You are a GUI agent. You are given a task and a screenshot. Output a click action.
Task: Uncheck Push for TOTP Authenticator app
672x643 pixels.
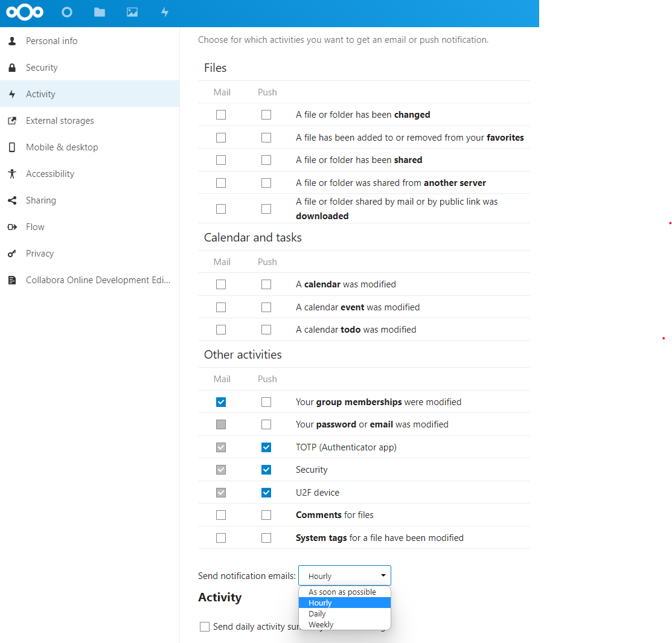[x=266, y=447]
